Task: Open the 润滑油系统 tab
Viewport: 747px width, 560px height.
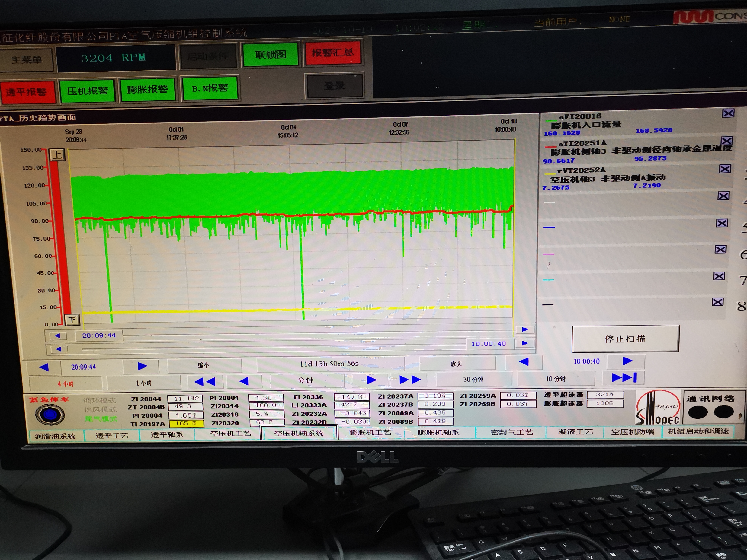Action: pos(55,436)
